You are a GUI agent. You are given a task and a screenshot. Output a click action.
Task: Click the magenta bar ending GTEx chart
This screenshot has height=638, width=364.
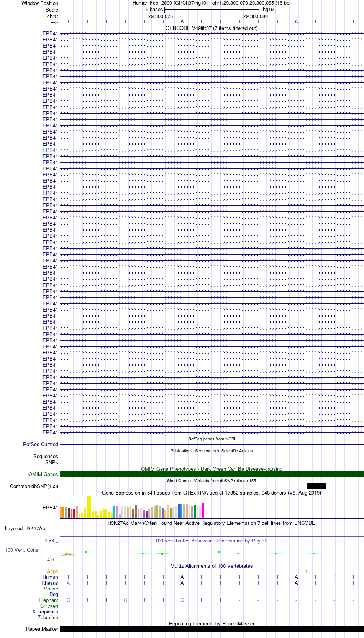pyautogui.click(x=203, y=511)
